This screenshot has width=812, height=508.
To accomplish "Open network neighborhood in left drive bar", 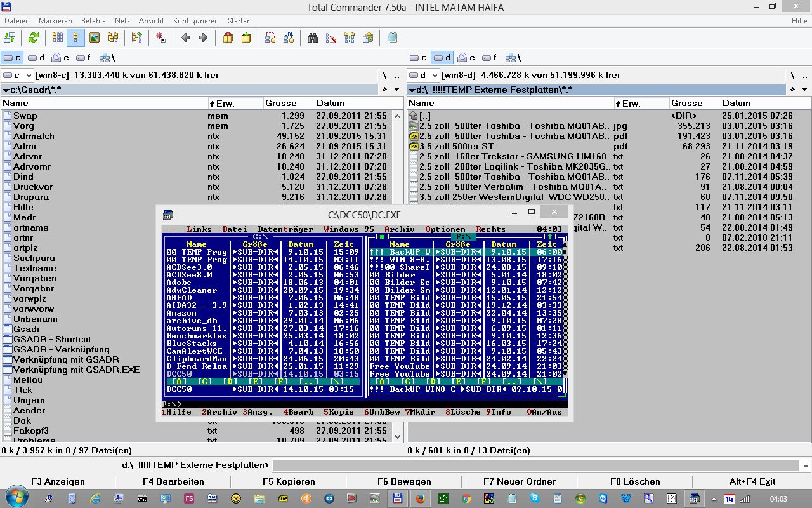I will click(x=108, y=58).
